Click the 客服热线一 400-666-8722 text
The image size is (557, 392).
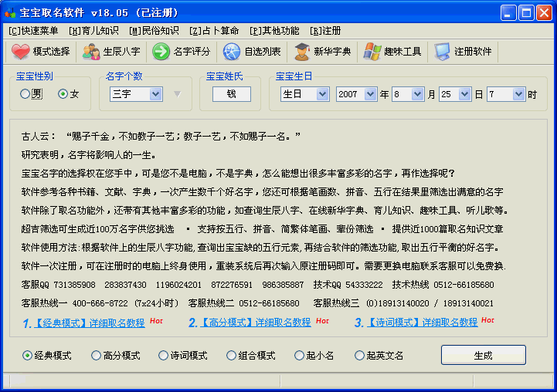point(75,303)
